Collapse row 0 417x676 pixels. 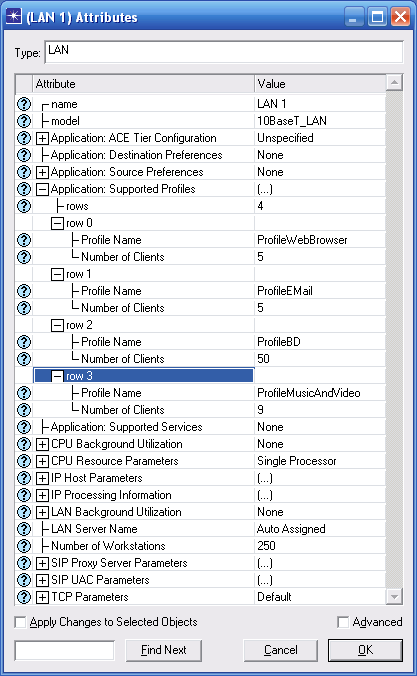point(57,223)
